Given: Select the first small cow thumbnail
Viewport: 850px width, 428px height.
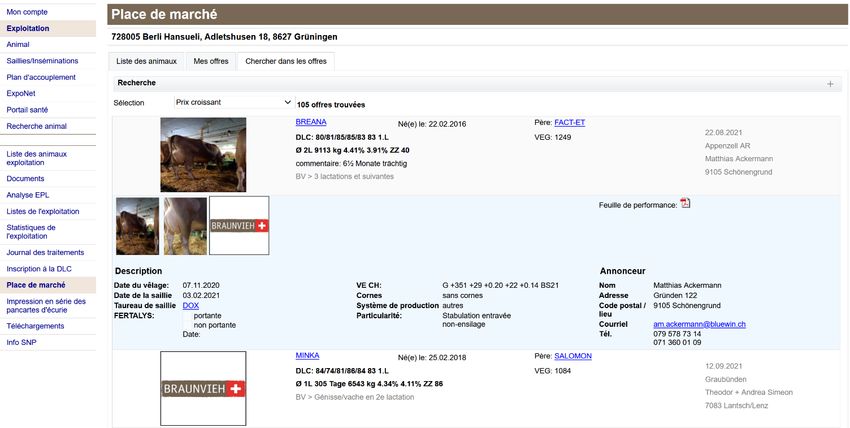Looking at the screenshot, I should (137, 225).
